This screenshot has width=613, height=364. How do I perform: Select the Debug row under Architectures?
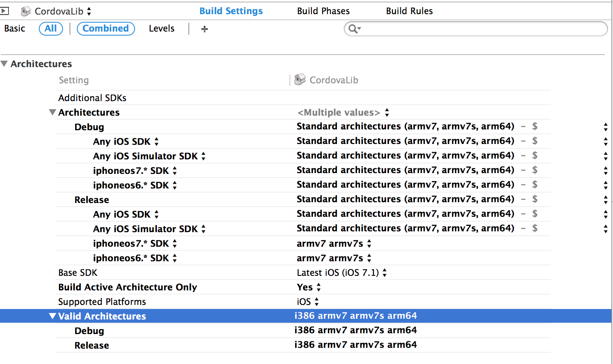click(x=303, y=127)
